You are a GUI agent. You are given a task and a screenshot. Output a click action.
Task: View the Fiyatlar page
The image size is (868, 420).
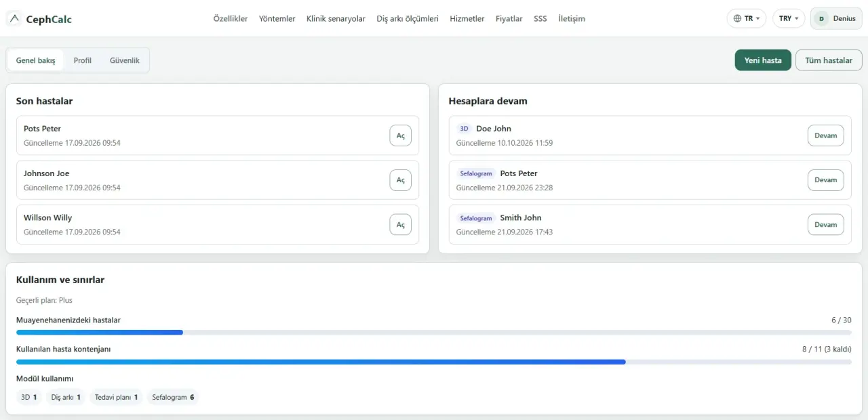pos(509,19)
